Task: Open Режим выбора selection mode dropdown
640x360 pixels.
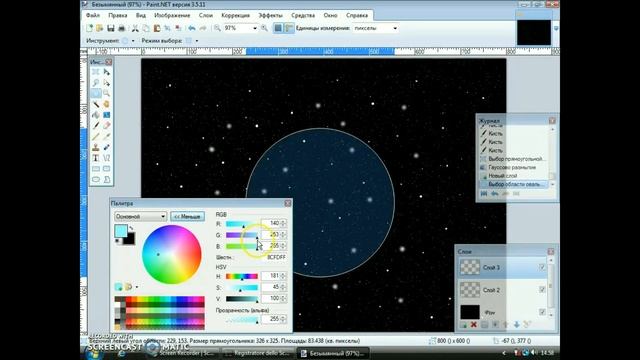Action: tap(197, 41)
